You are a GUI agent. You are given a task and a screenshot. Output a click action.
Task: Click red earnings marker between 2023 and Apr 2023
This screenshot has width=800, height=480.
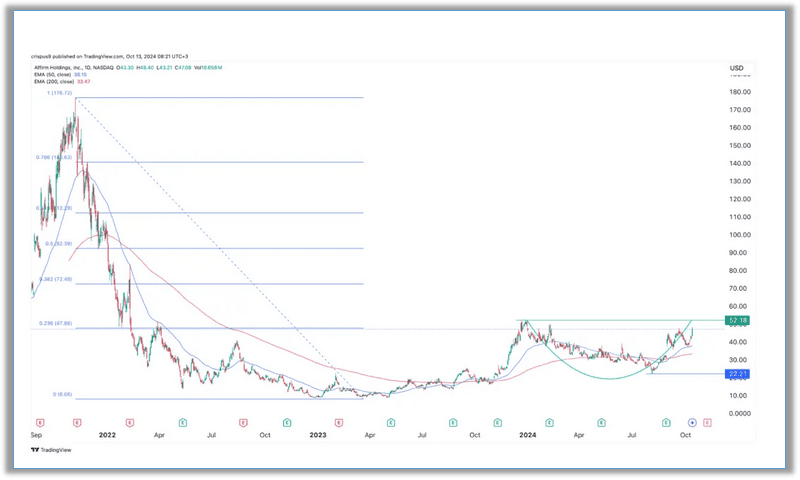click(338, 422)
